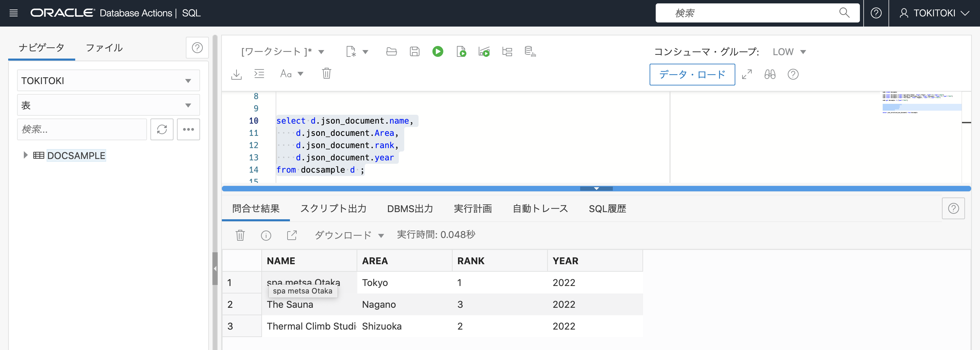Open the ダウンロード dropdown in results toolbar
This screenshot has width=980, height=350.
coord(348,235)
